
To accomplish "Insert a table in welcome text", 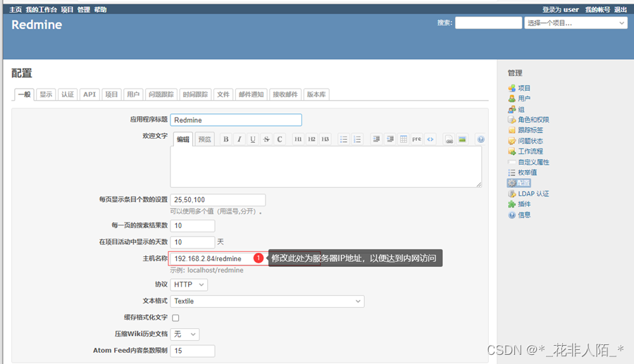I will point(403,139).
